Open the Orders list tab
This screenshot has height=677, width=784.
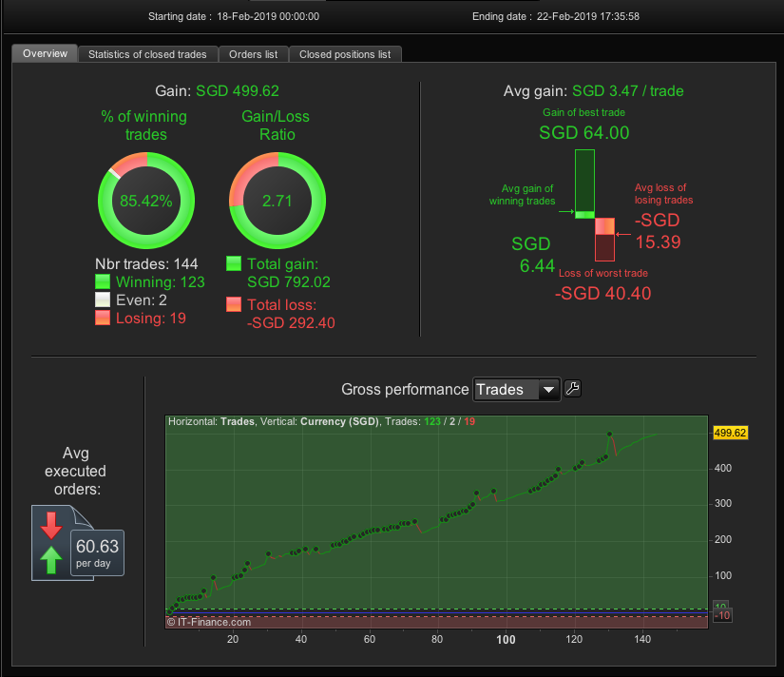[x=254, y=54]
